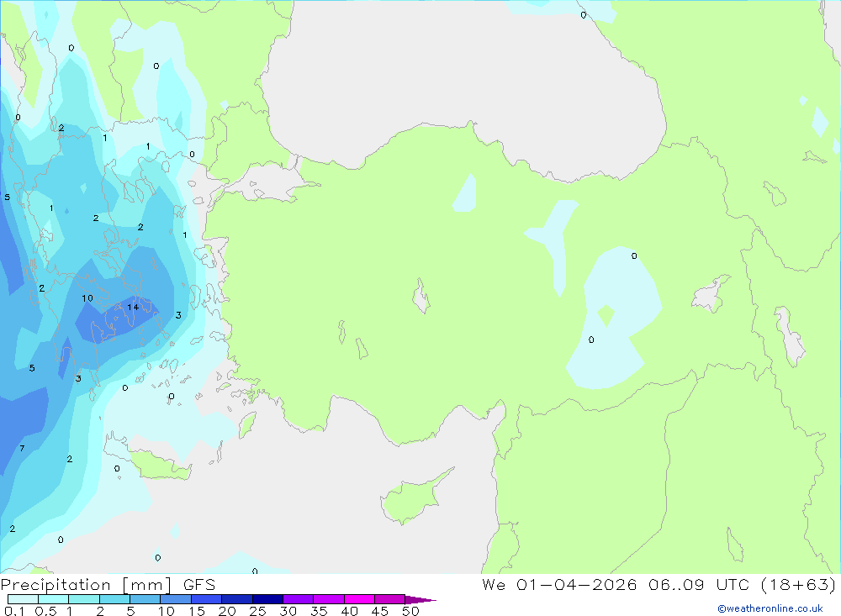Image resolution: width=841 pixels, height=616 pixels.
Task: Click the '10' precipitation value on map
Action: pyautogui.click(x=87, y=298)
